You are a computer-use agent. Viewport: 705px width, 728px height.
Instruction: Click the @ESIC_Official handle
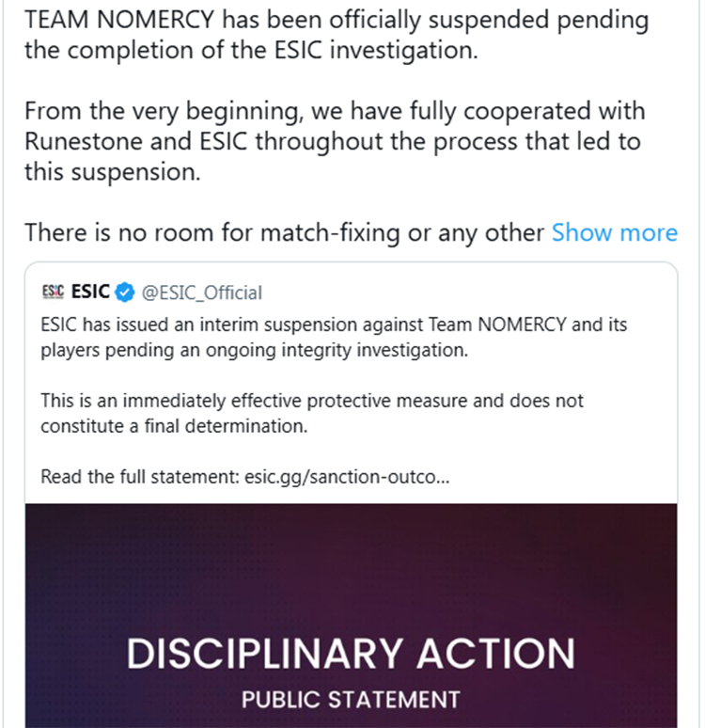201,293
